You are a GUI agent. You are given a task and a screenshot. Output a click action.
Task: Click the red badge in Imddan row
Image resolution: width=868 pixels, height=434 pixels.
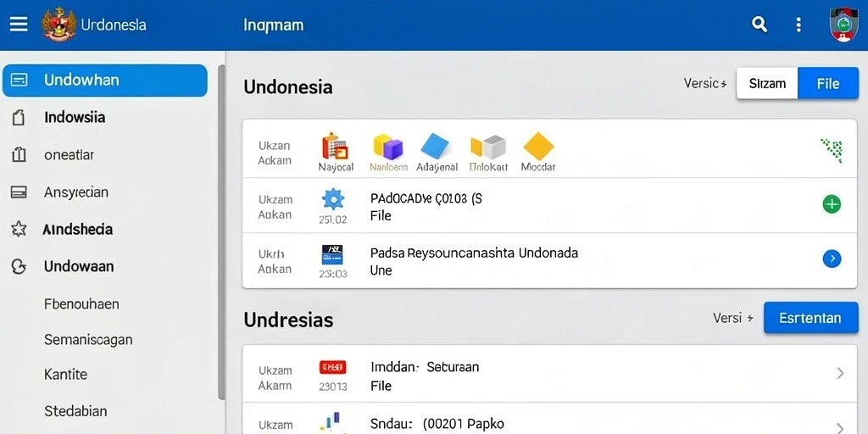tap(332, 366)
